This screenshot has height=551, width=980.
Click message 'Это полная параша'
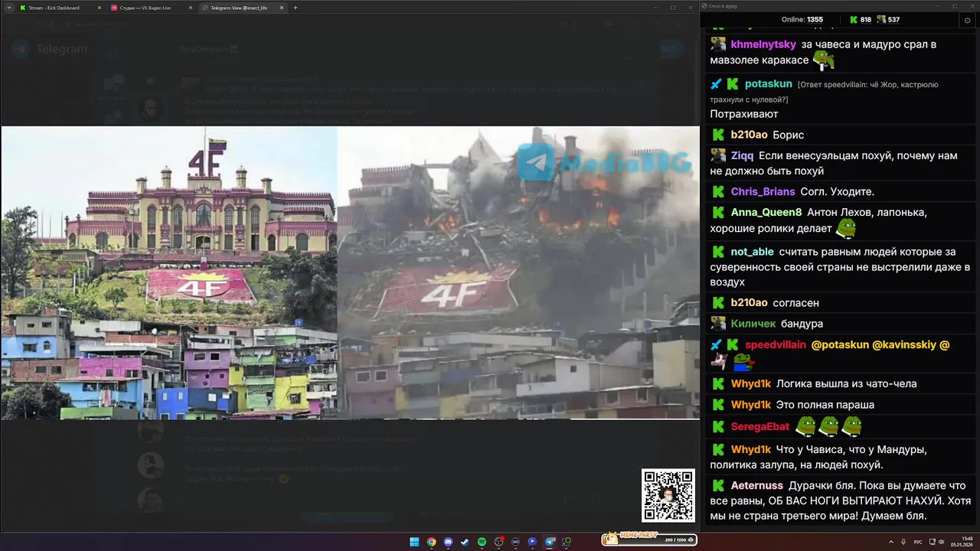pyautogui.click(x=825, y=405)
